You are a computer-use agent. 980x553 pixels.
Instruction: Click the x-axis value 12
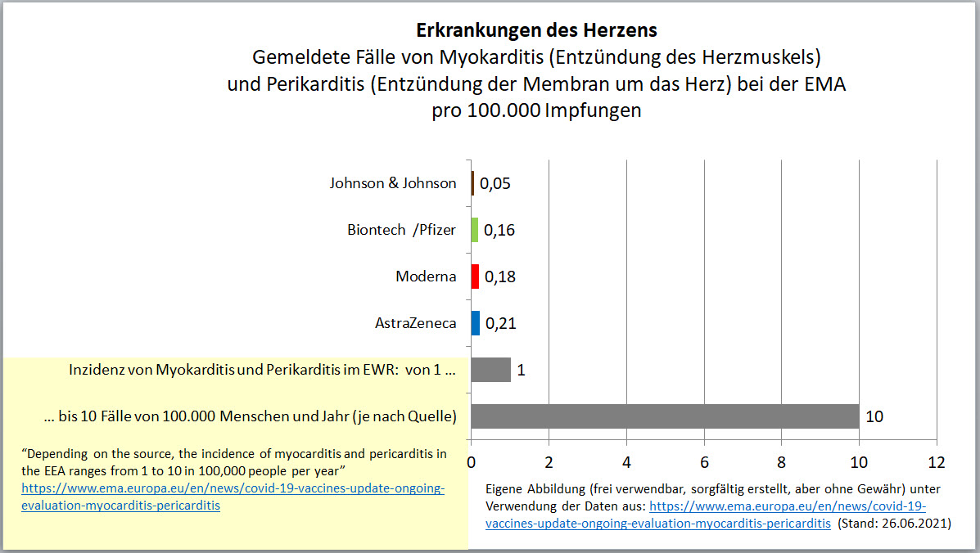coord(935,462)
